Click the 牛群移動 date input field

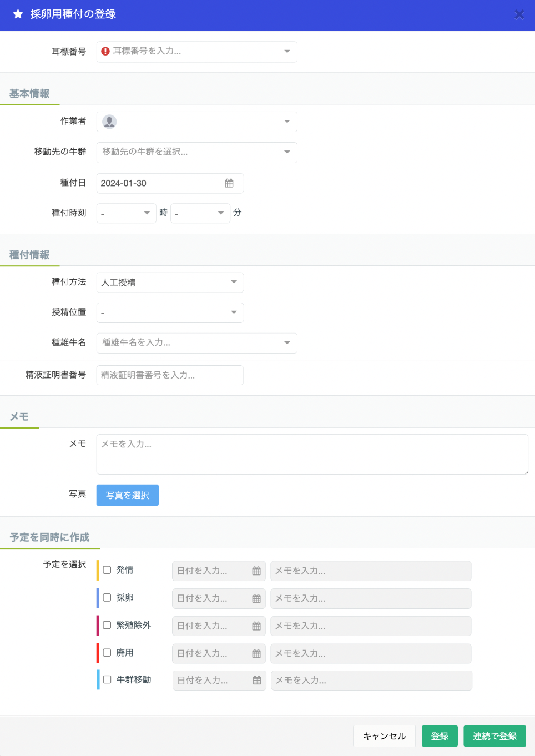219,681
